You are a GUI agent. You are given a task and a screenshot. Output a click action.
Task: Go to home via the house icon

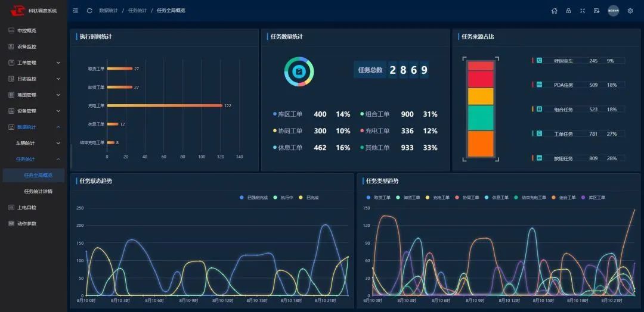554,11
